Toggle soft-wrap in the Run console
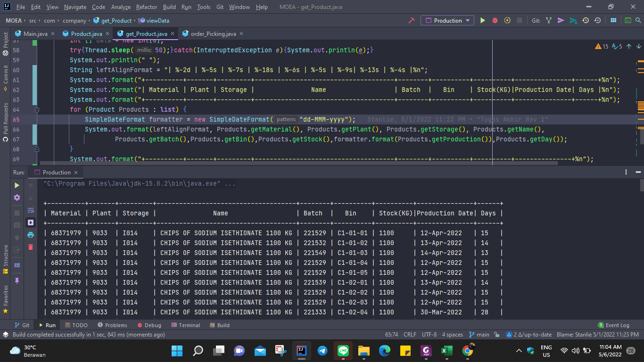 (31, 210)
